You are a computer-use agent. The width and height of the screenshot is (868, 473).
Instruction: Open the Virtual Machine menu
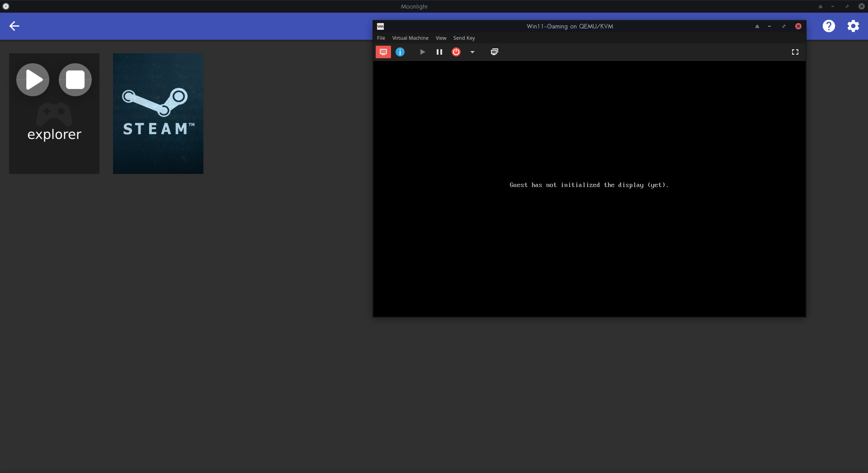click(410, 38)
